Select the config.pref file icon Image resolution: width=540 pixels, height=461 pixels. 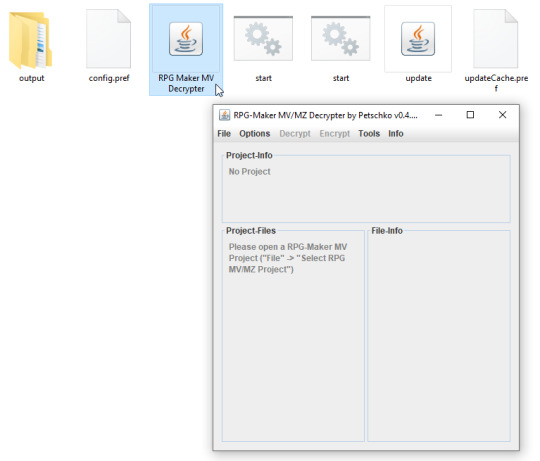pyautogui.click(x=108, y=39)
